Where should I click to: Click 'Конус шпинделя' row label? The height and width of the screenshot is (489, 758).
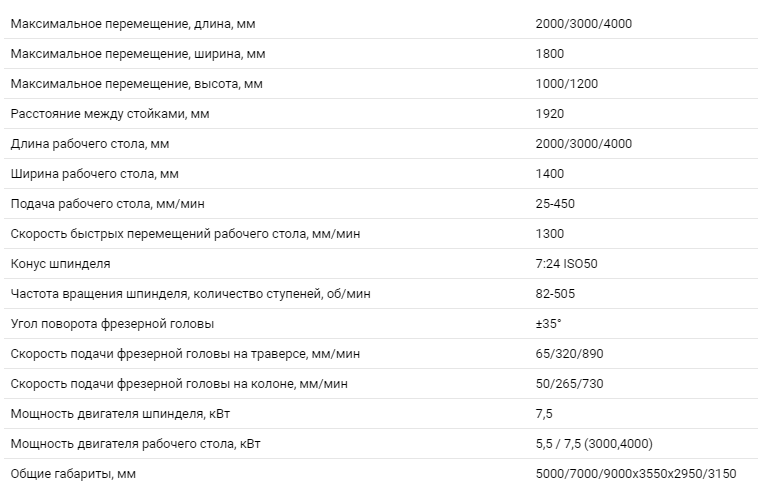[60, 263]
